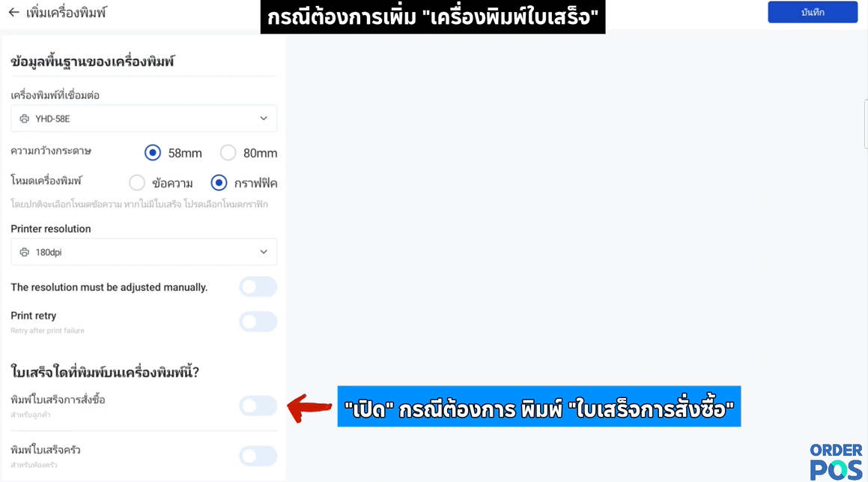Click printer icon in YHD-58E field
Screen dimensions: 868x482
[25, 118]
